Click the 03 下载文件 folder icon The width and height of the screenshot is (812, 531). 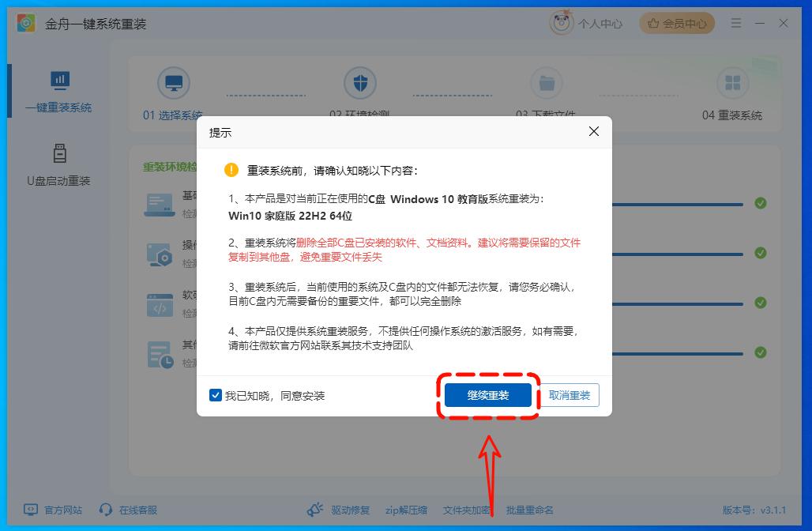[547, 82]
